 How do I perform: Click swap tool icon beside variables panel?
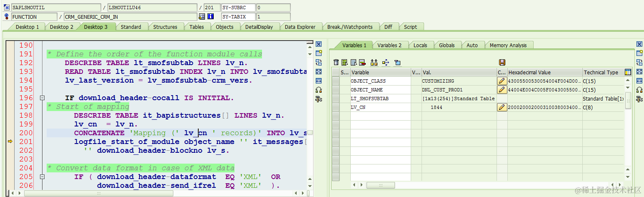coord(640,62)
